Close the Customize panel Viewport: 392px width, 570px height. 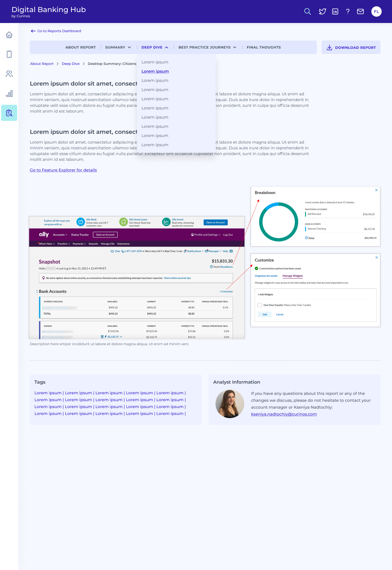(377, 258)
